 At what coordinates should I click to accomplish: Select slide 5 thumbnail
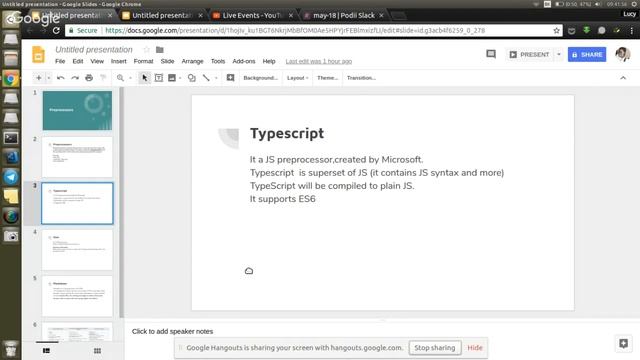pyautogui.click(x=77, y=296)
